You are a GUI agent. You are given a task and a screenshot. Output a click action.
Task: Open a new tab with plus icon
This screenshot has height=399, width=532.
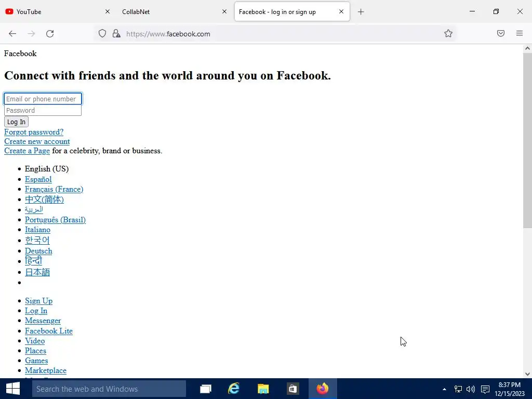[361, 12]
